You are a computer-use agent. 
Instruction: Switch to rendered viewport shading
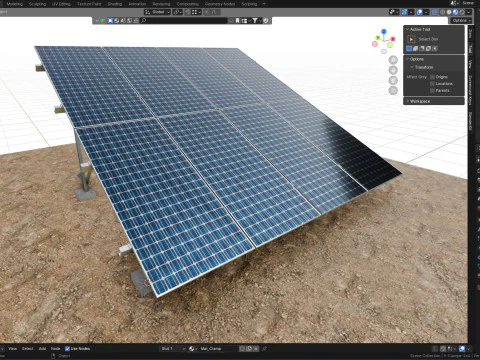click(462, 12)
